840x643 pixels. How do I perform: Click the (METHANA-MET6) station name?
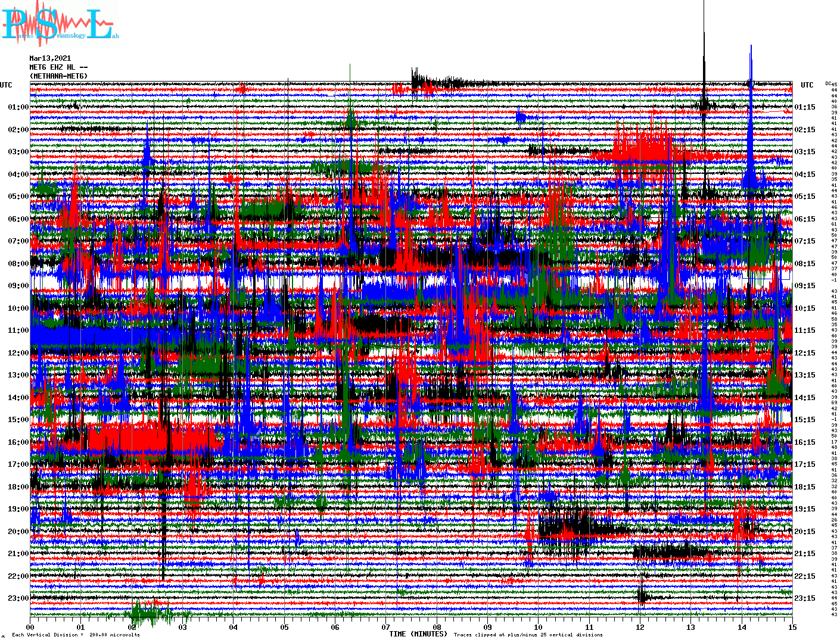point(58,76)
